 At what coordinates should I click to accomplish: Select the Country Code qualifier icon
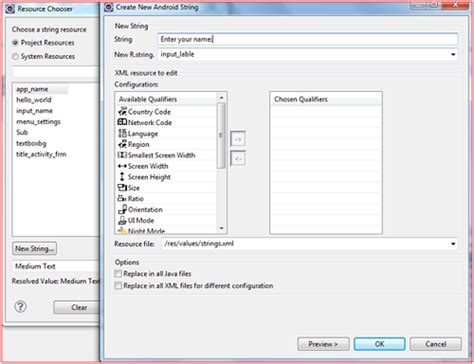coord(122,111)
